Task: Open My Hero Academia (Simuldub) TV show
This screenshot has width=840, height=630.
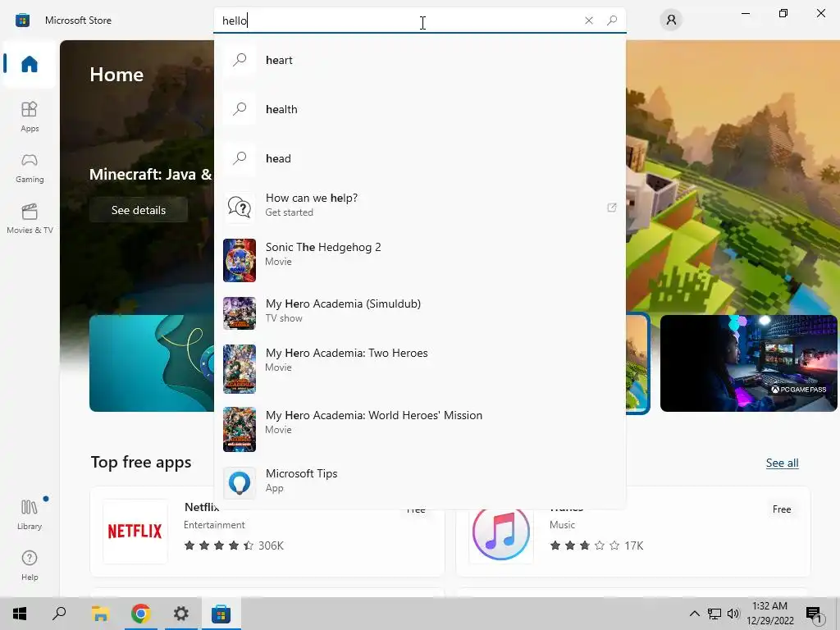Action: (419, 313)
